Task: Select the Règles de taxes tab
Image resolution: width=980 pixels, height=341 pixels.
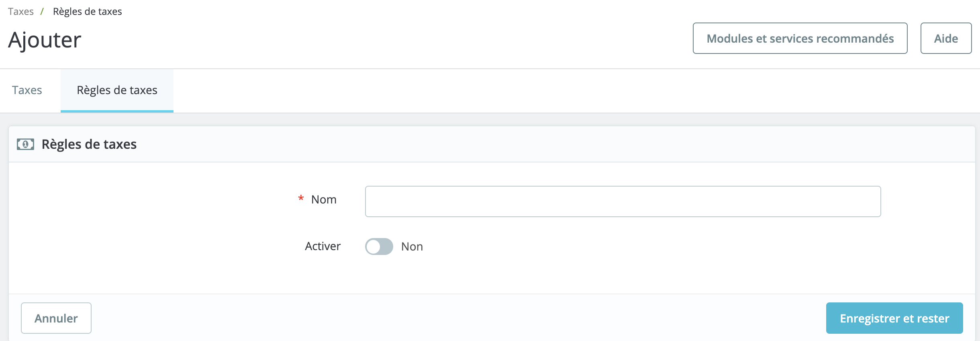Action: pos(117,90)
